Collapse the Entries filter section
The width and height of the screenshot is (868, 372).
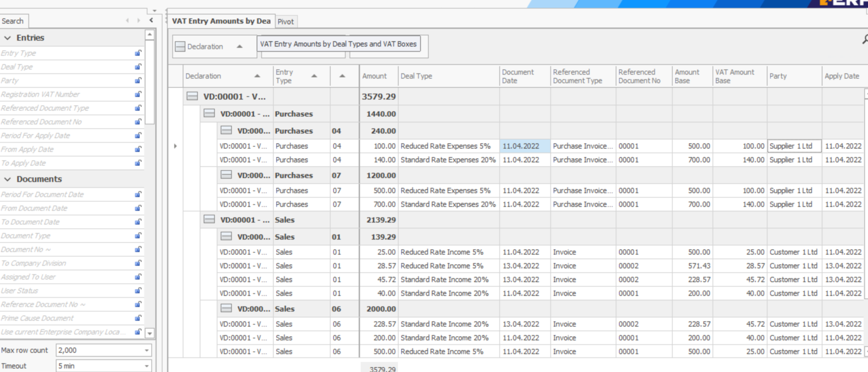[x=7, y=38]
